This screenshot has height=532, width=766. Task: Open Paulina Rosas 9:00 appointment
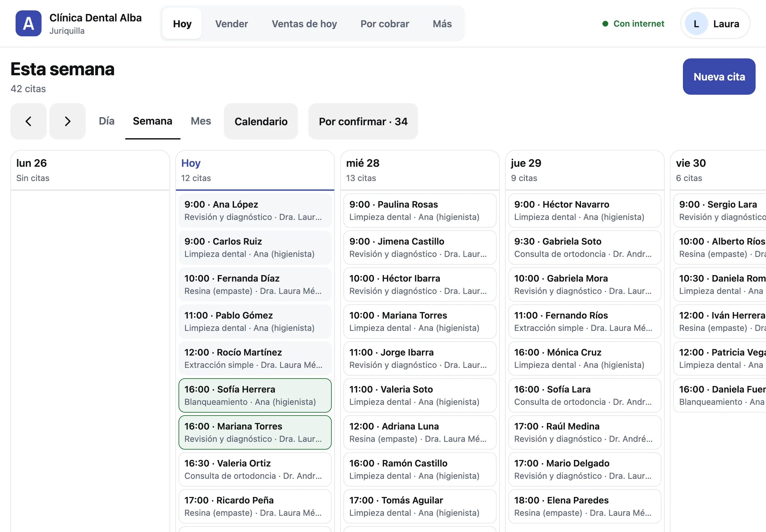coord(420,211)
